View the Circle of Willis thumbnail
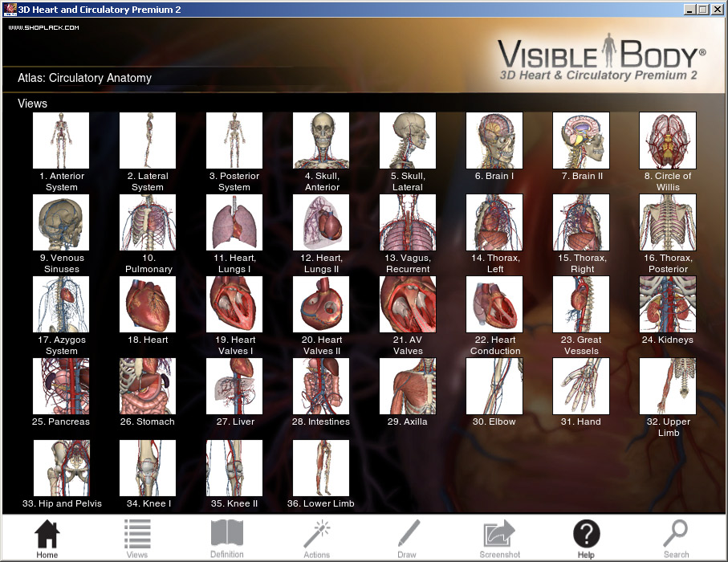The width and height of the screenshot is (728, 562). click(x=668, y=140)
